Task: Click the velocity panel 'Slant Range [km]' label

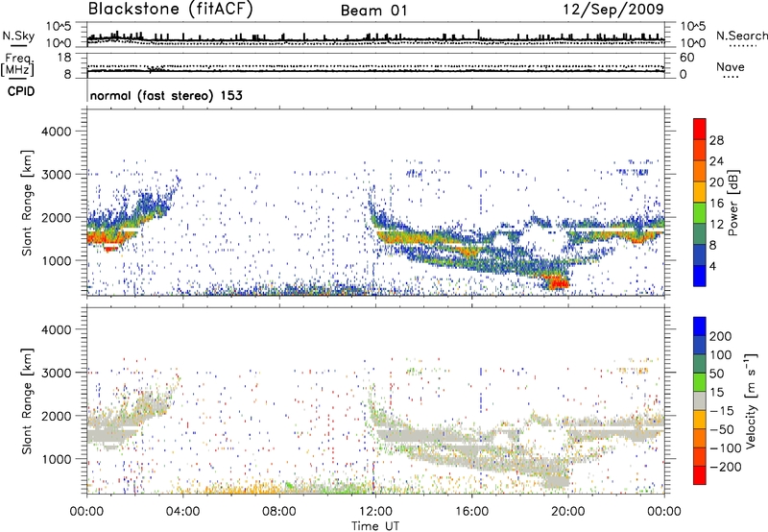Action: pyautogui.click(x=27, y=400)
